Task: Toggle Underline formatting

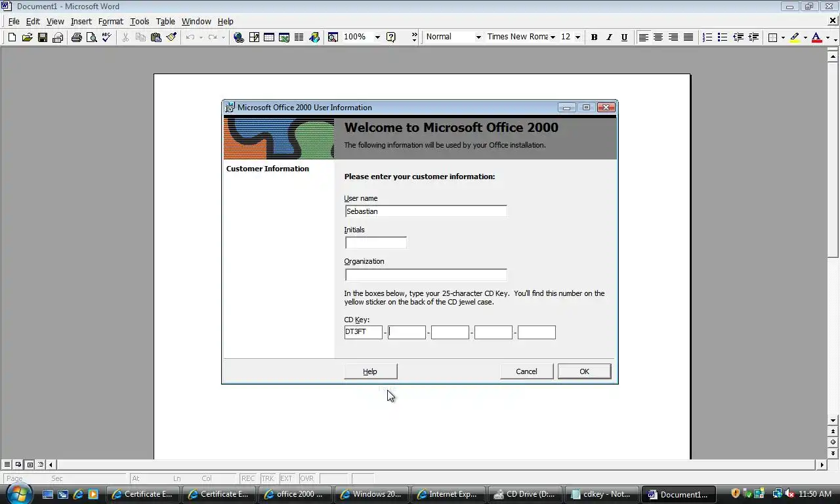Action: click(624, 37)
